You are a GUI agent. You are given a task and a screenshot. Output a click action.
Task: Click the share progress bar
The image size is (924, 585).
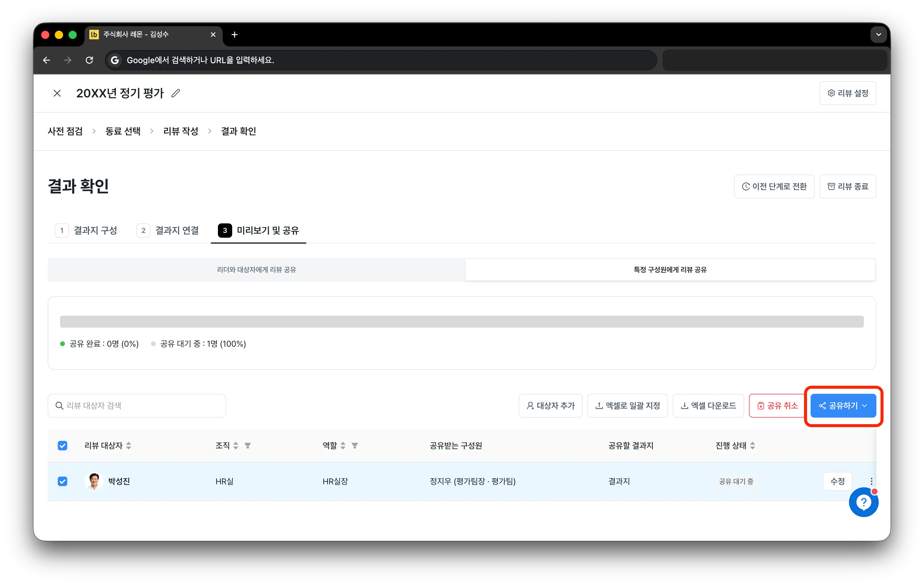coord(462,322)
